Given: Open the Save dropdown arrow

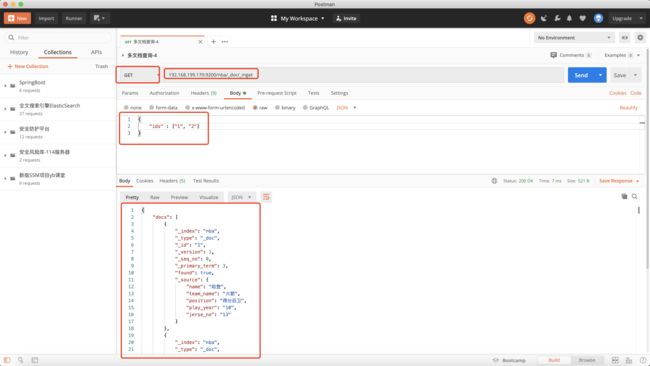Looking at the screenshot, I should coord(635,75).
